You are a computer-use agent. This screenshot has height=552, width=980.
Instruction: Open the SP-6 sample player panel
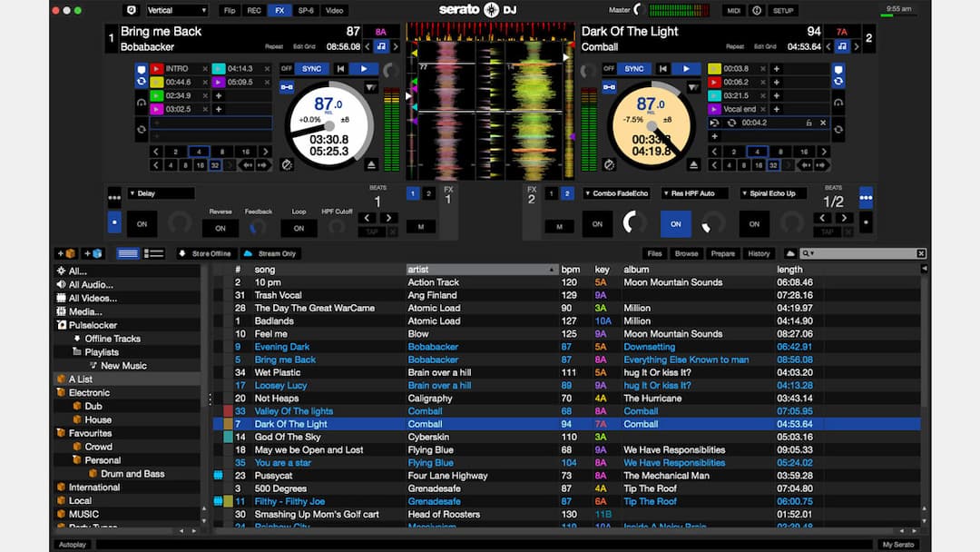coord(304,11)
